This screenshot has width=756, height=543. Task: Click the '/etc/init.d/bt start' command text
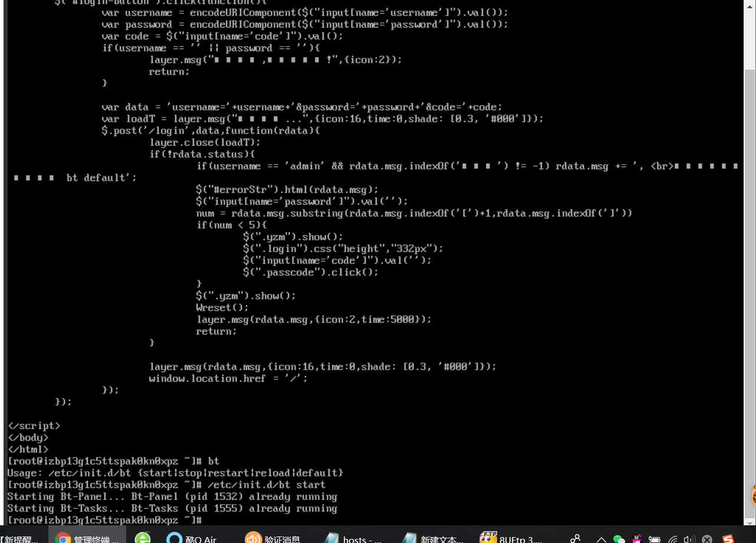click(x=267, y=485)
